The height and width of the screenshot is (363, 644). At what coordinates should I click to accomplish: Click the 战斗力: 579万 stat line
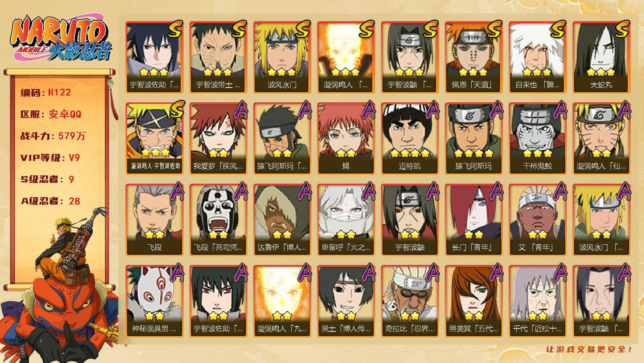click(x=53, y=136)
